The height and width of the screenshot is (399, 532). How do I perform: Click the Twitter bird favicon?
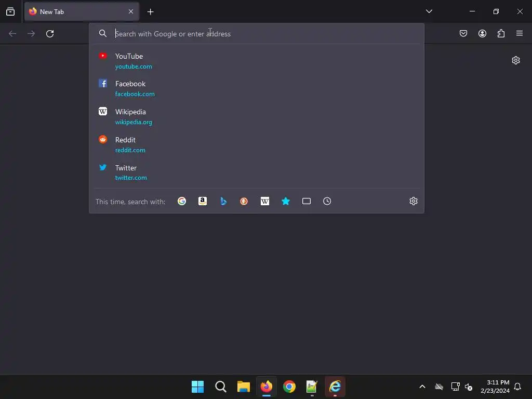click(x=103, y=167)
